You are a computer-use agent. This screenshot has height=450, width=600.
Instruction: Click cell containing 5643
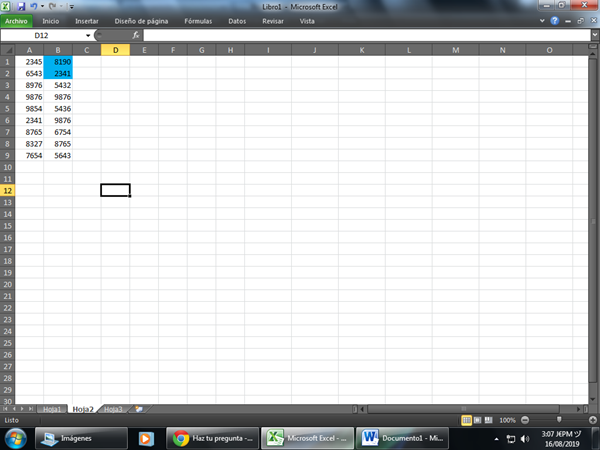(58, 155)
